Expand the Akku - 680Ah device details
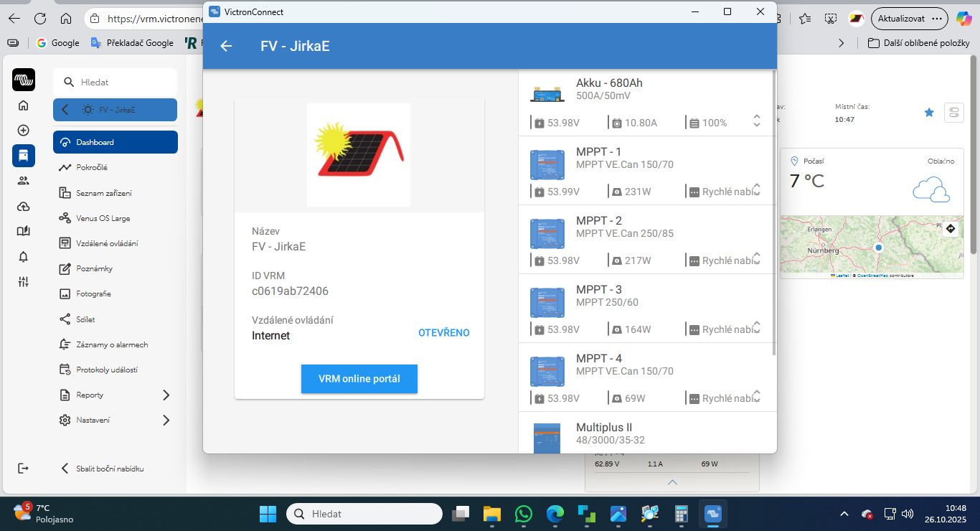Viewport: 980px width, 531px height. (756, 121)
